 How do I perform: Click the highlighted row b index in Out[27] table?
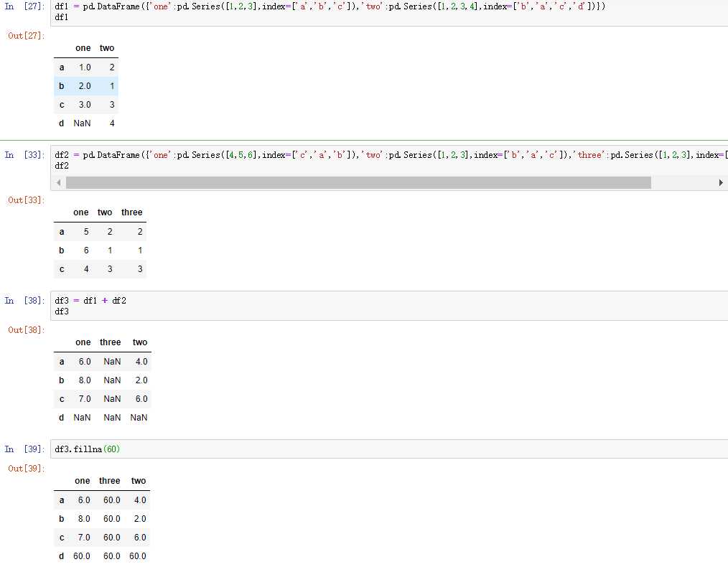61,86
